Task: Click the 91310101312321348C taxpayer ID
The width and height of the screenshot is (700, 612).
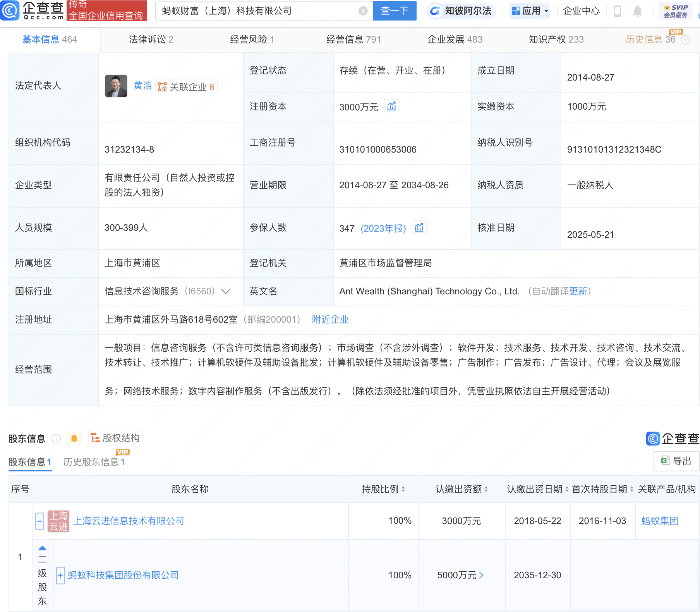Action: (614, 150)
